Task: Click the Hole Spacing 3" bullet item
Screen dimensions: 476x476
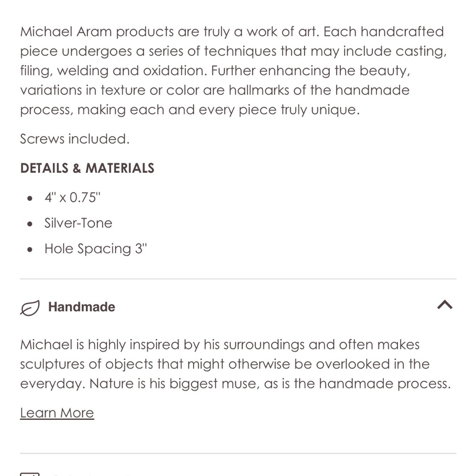Action: pos(96,249)
